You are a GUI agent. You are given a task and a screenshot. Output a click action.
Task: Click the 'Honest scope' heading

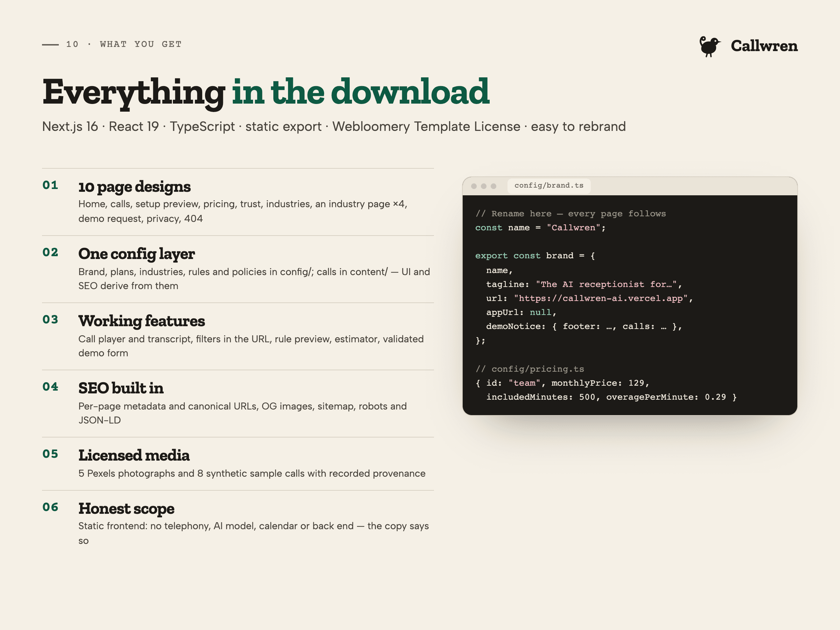(126, 509)
